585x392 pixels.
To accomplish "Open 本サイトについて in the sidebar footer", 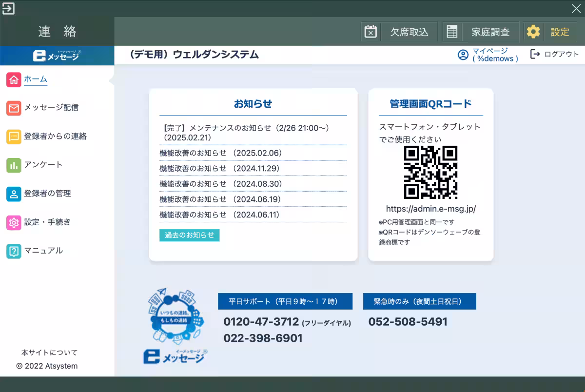I will coord(49,353).
